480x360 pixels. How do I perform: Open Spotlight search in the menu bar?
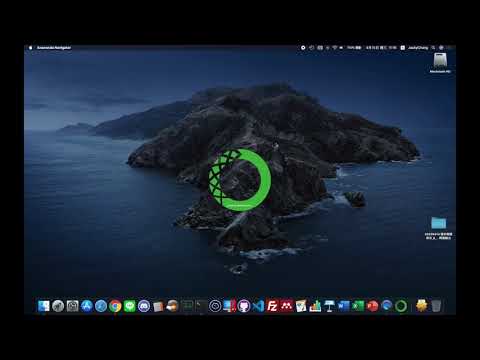[x=433, y=48]
